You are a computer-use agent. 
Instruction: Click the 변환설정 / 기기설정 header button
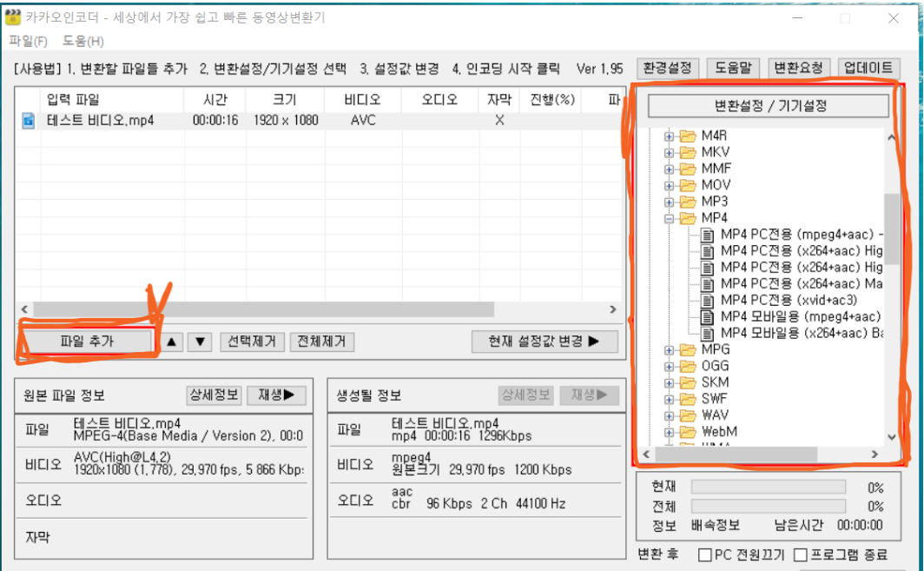tap(769, 106)
